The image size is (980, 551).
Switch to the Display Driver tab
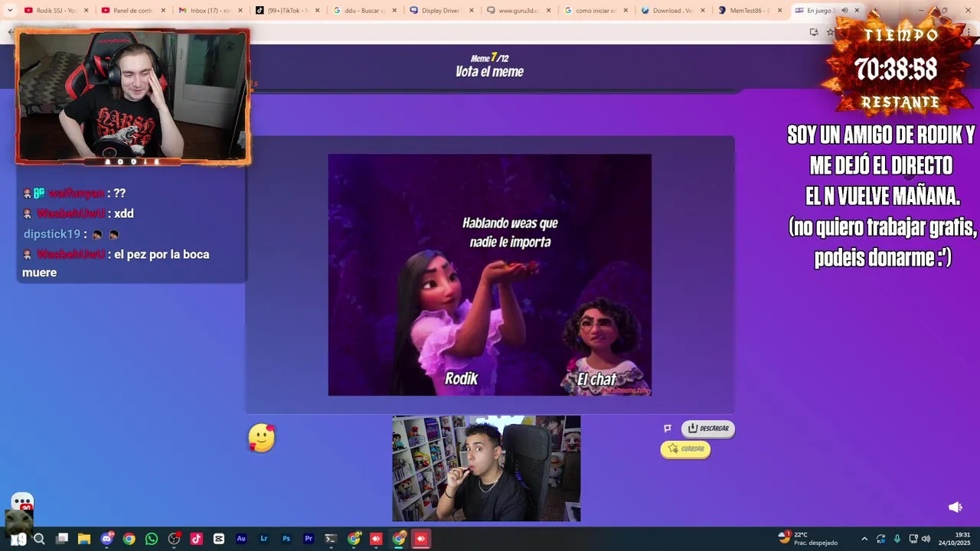point(440,11)
